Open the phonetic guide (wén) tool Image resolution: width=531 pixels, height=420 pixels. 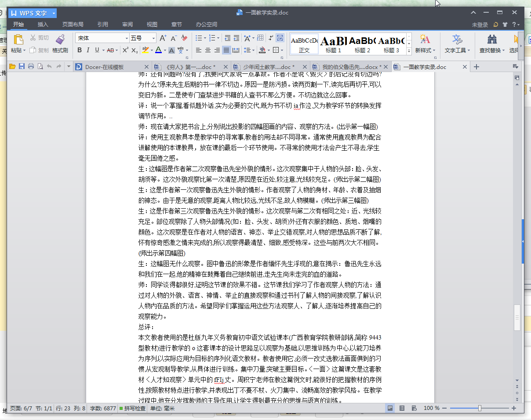tap(181, 50)
